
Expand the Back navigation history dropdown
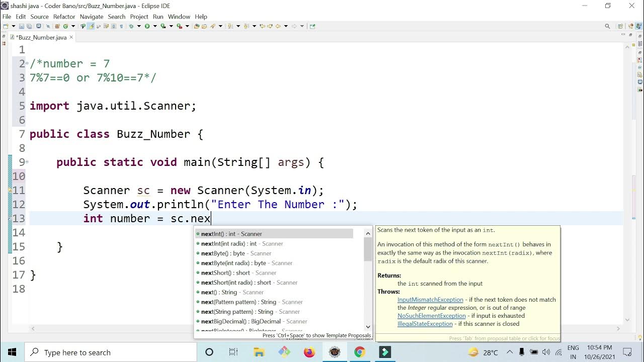pos(286,26)
